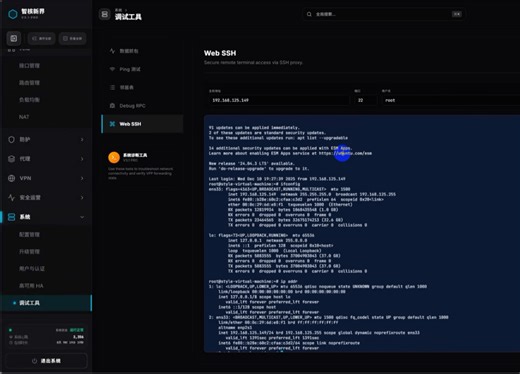Expand the shield-icon section using its chevron
This screenshot has width=520, height=374.
coord(82,139)
